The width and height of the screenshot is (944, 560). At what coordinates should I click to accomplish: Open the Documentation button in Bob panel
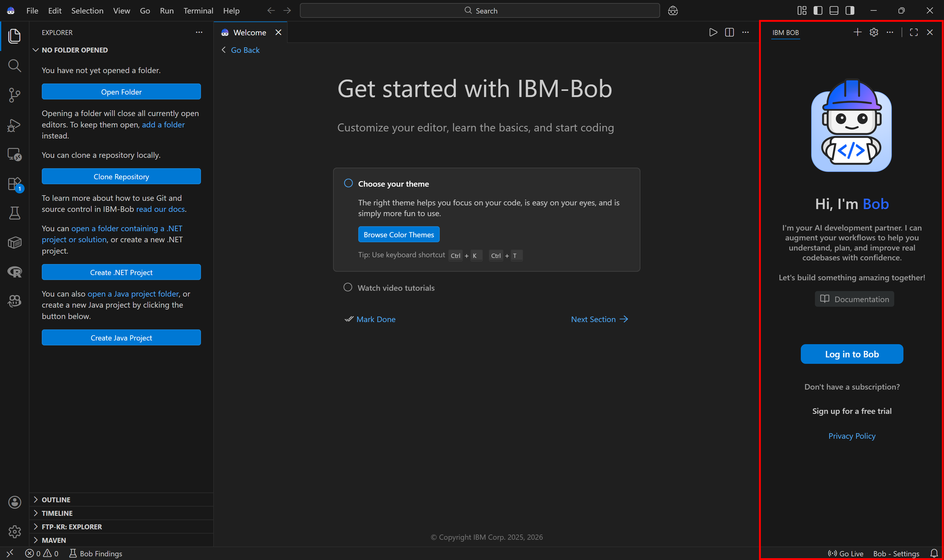(x=855, y=299)
